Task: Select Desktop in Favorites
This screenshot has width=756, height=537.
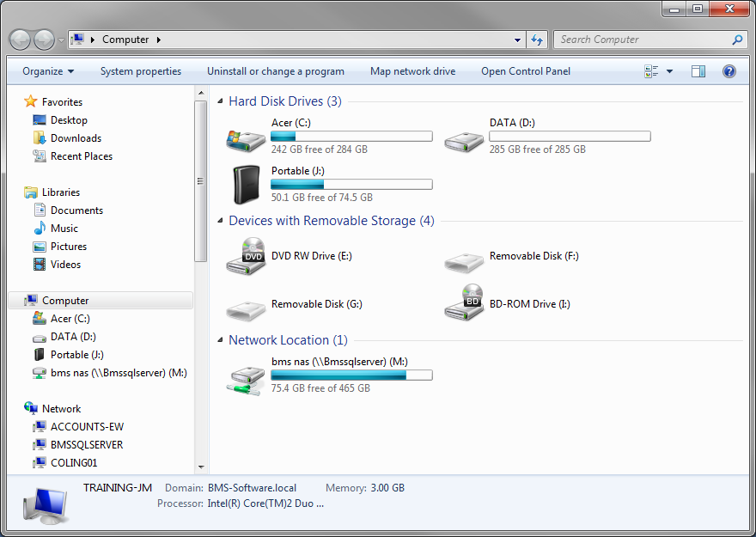Action: coord(69,120)
